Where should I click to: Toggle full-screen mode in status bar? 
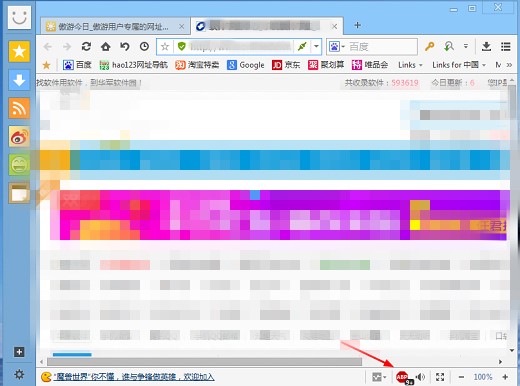click(x=440, y=377)
